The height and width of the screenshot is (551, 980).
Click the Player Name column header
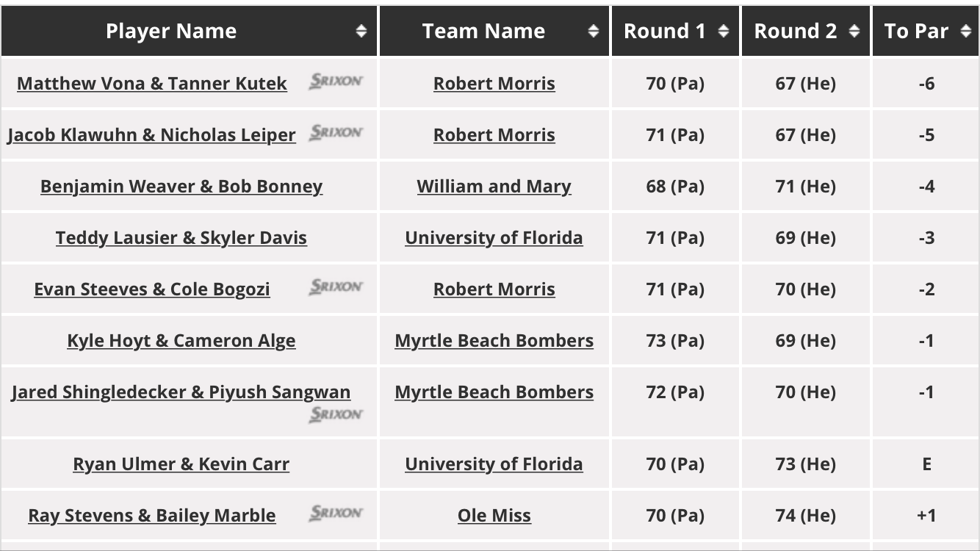pos(171,31)
